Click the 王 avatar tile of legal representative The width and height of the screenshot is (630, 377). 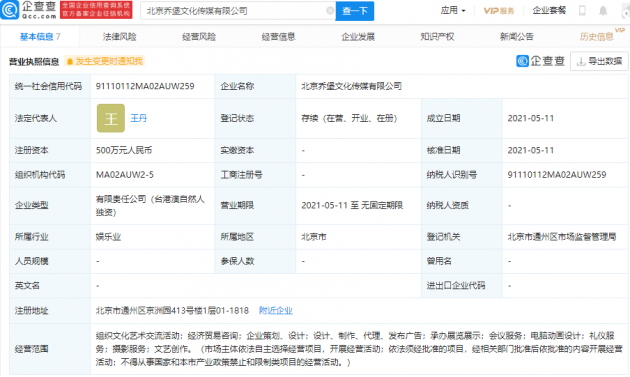[111, 118]
